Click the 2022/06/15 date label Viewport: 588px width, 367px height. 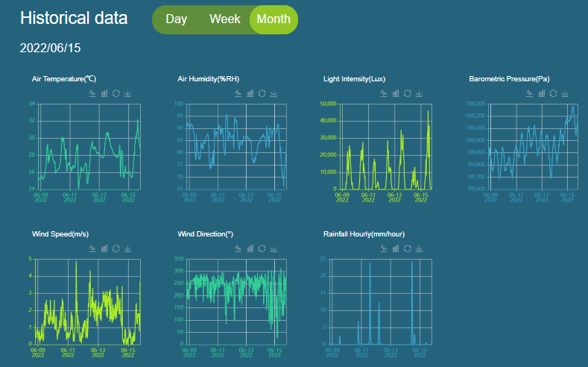click(x=50, y=48)
